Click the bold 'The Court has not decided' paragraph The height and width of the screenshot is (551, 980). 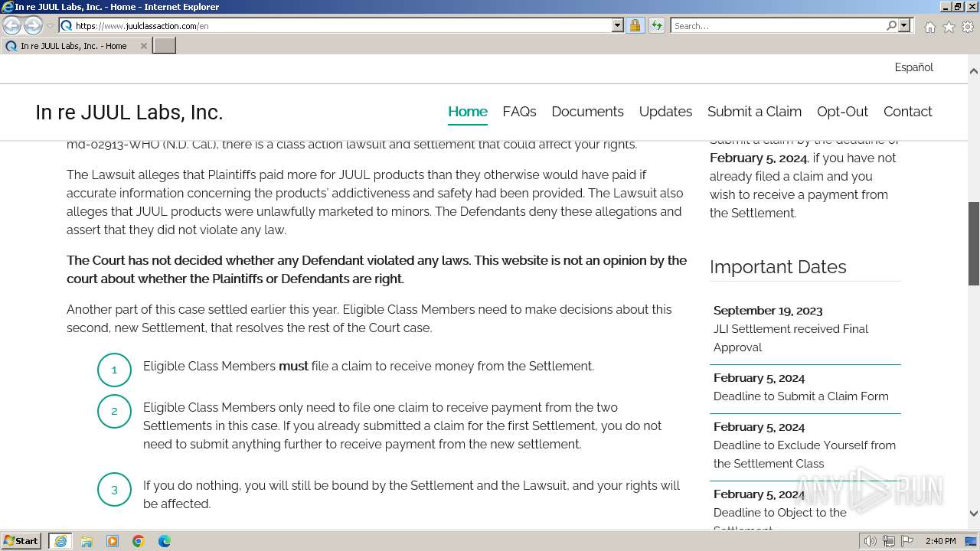[377, 269]
